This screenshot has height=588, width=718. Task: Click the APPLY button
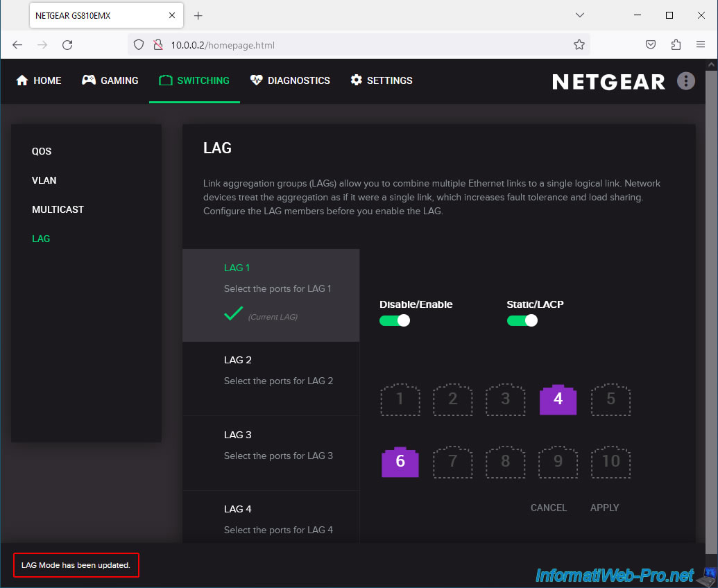(604, 508)
